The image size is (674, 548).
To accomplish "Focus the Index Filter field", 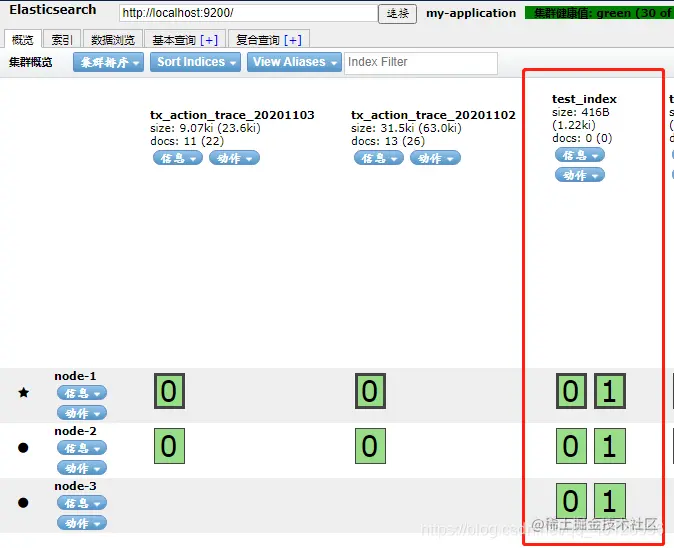I will click(421, 63).
